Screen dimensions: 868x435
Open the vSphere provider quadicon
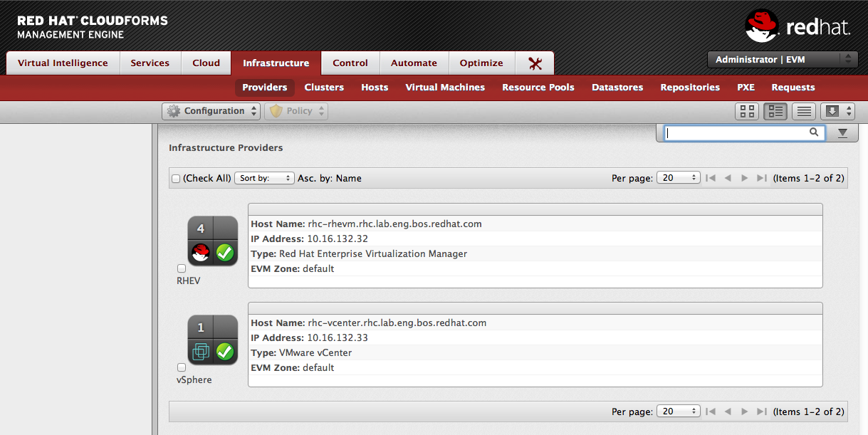pos(212,340)
